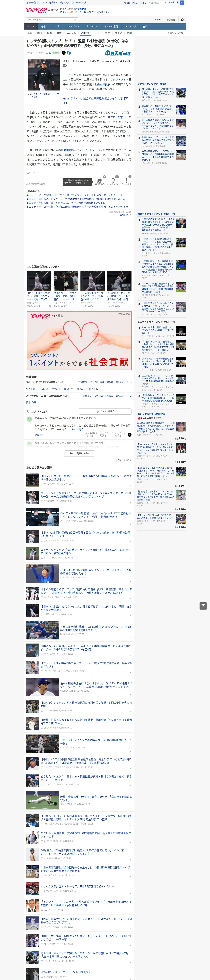
Task: Open settings via the gear icon
Action: [182, 20]
